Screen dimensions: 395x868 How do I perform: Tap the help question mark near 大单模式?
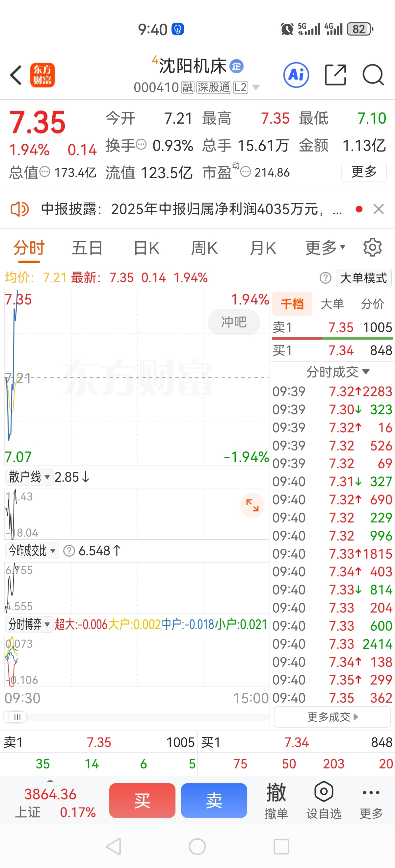click(x=325, y=278)
